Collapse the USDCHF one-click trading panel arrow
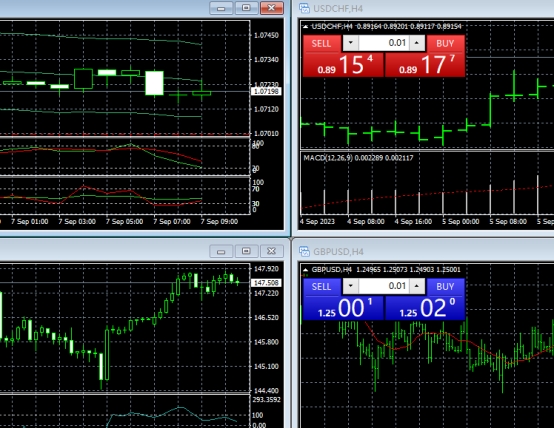The width and height of the screenshot is (554, 429). click(x=306, y=26)
